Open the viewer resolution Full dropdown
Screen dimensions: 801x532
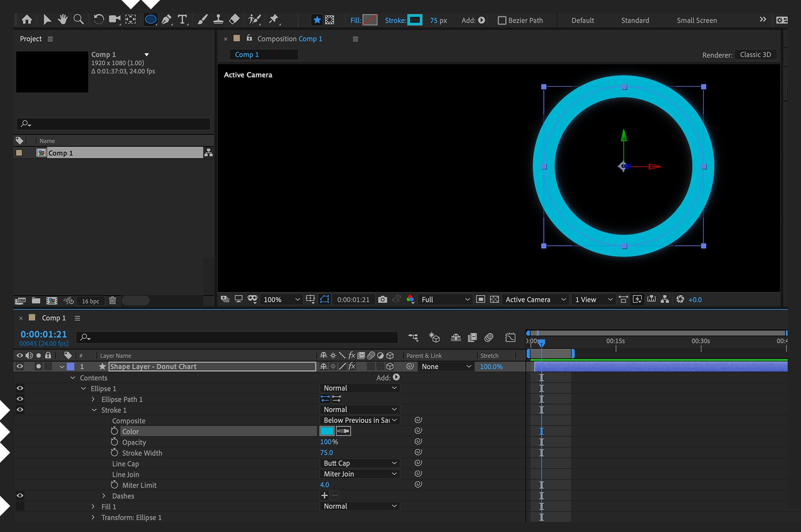445,299
